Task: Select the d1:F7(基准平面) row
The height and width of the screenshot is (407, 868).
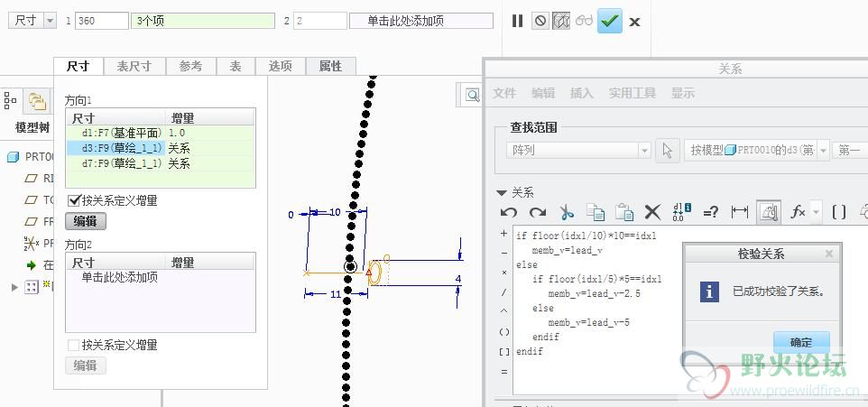Action: coord(161,133)
